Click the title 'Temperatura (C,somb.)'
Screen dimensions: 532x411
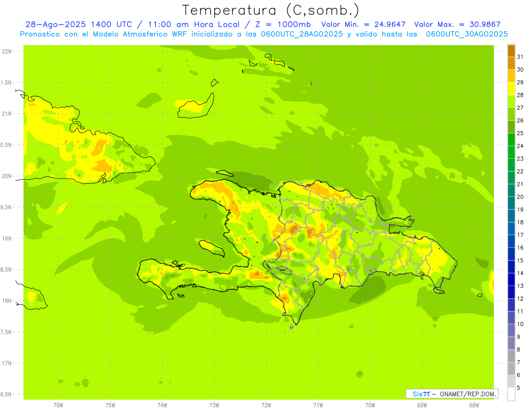[x=270, y=10]
